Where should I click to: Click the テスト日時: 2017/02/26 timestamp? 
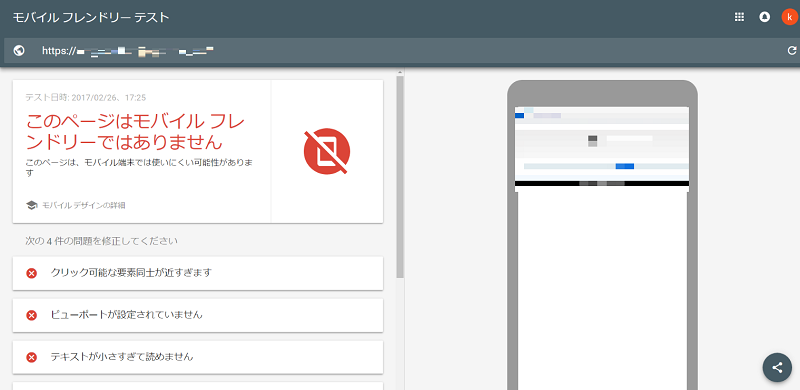[x=86, y=98]
